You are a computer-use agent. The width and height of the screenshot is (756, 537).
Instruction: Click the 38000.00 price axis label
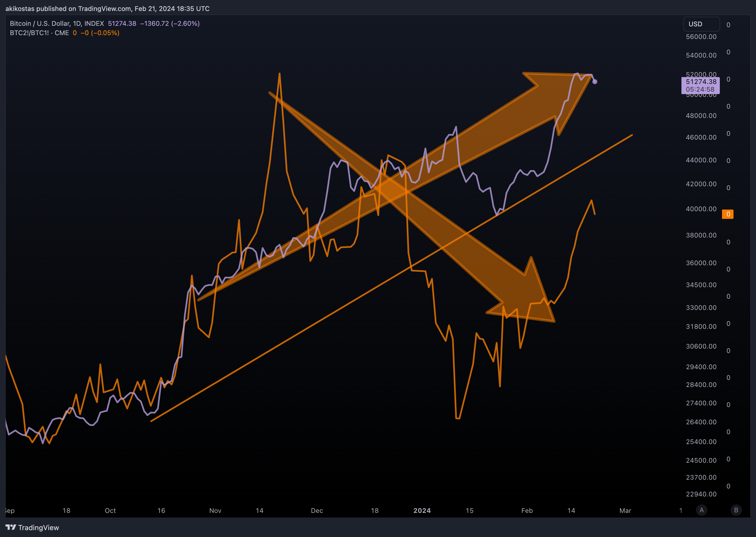[x=701, y=235]
